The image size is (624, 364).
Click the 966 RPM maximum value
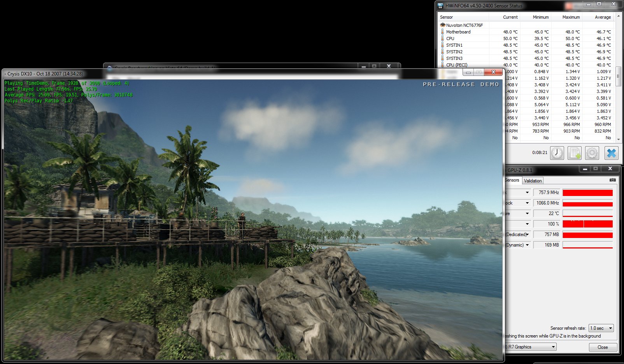[x=571, y=124]
